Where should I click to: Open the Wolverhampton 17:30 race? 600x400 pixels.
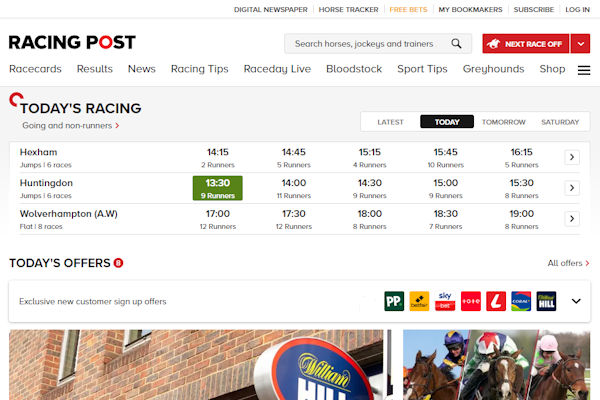coord(294,219)
